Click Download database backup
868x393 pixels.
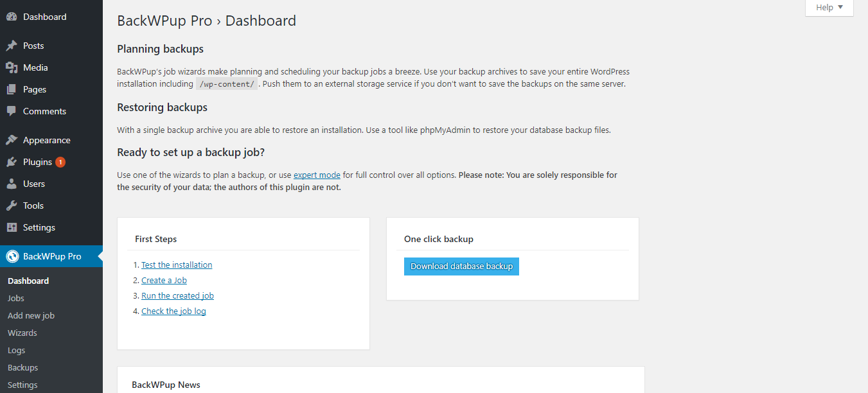(461, 266)
